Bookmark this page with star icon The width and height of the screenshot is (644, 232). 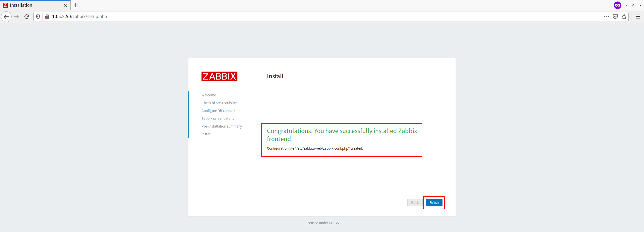[624, 17]
